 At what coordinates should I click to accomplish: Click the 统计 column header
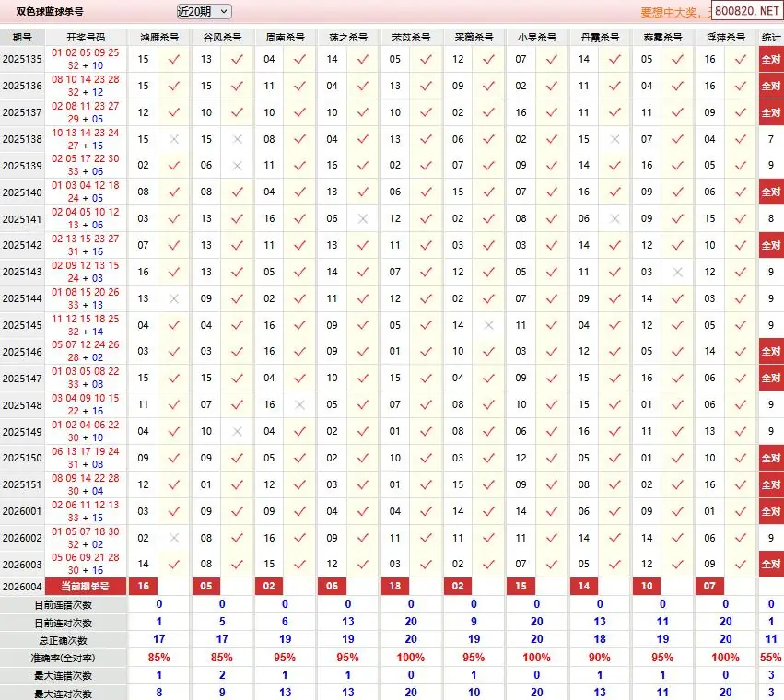pyautogui.click(x=770, y=38)
